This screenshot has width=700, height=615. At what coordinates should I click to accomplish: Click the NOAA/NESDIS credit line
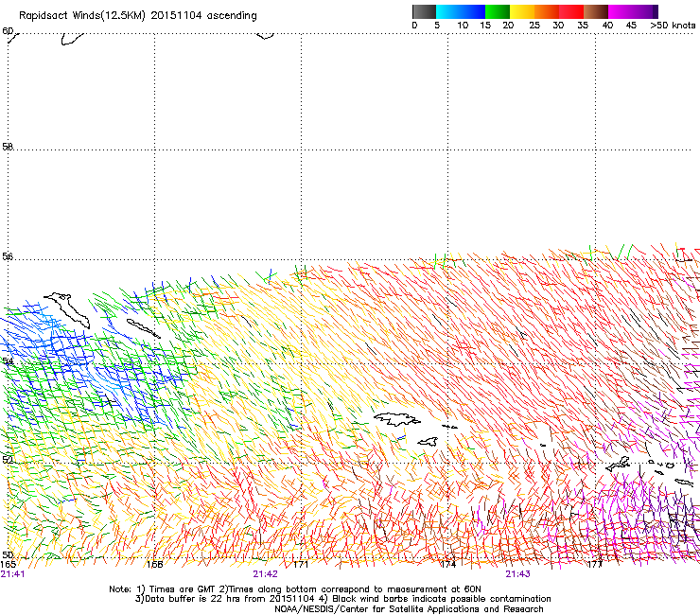(409, 609)
